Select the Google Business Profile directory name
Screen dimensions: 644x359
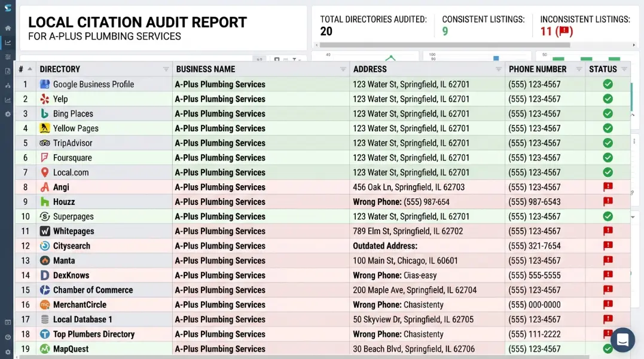coord(94,84)
